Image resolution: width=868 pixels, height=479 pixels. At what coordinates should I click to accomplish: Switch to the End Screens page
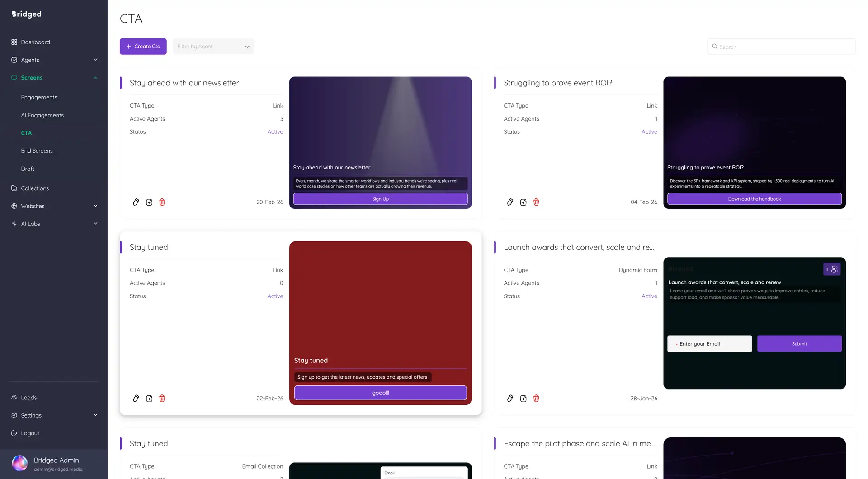click(37, 150)
